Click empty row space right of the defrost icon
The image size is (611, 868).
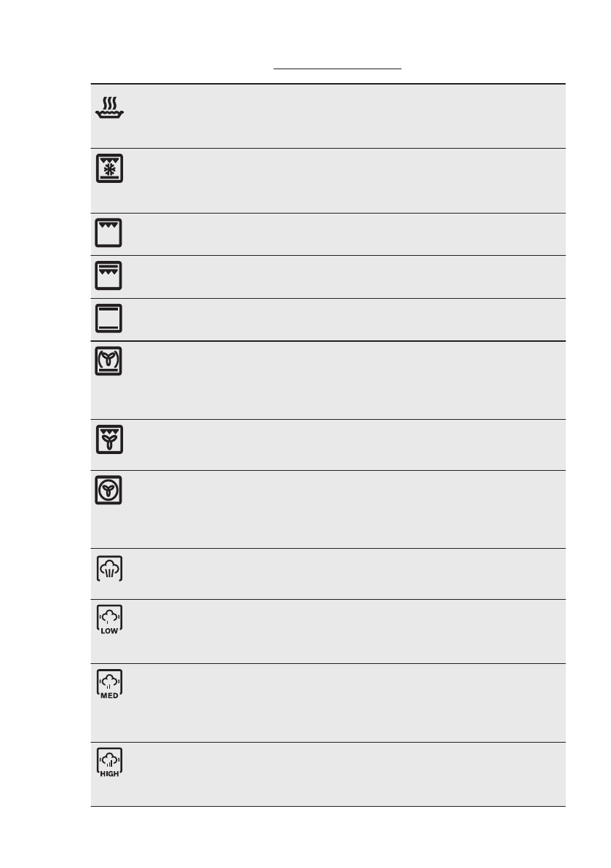click(342, 180)
